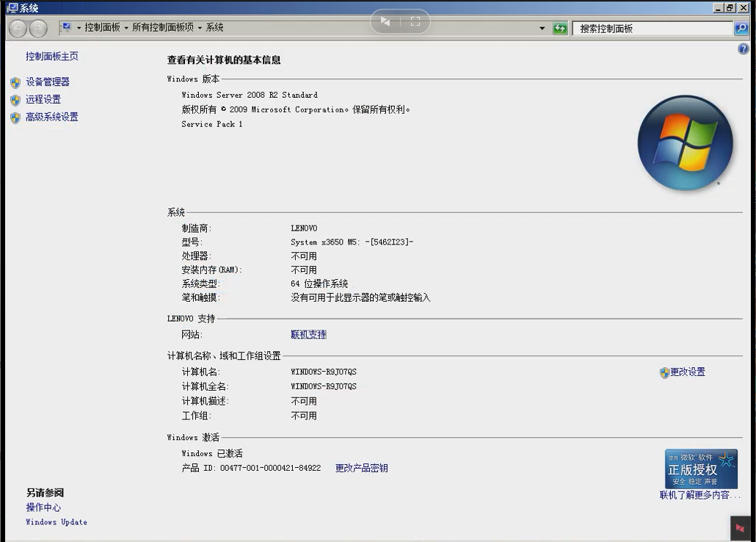Open Windows Update link

pos(57,522)
